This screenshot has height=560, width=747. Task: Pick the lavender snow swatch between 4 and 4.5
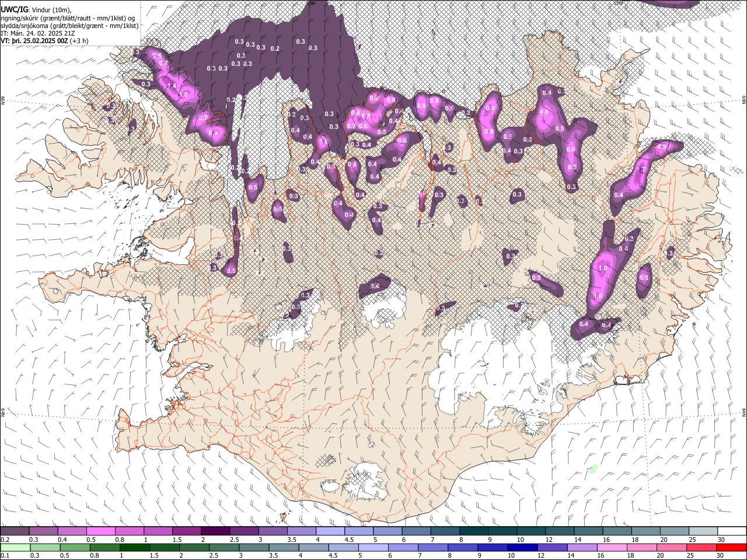click(x=330, y=531)
